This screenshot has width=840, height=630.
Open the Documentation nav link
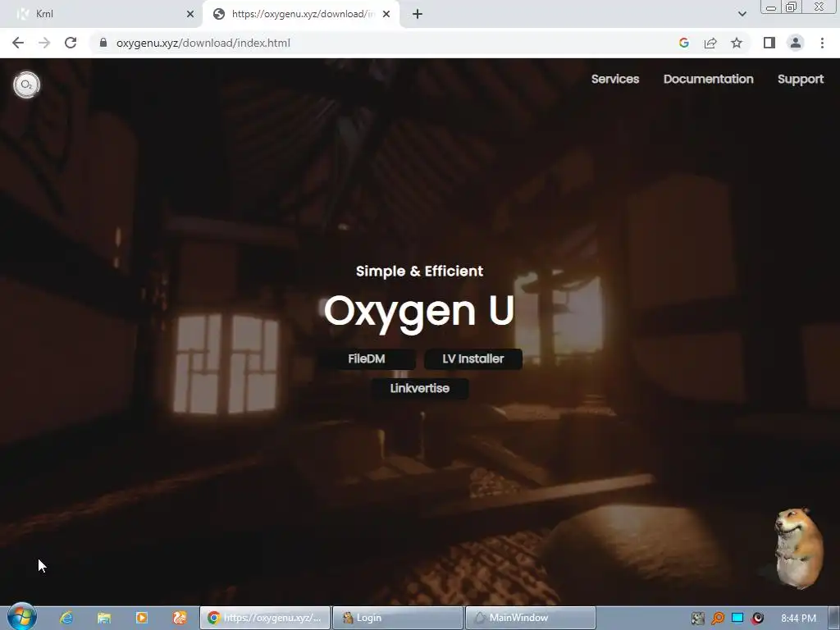[708, 79]
